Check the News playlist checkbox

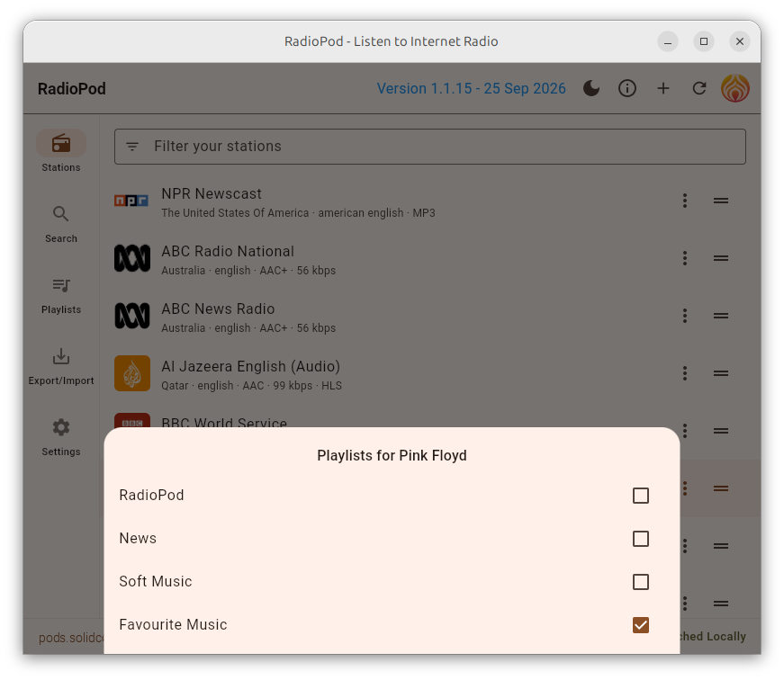[641, 539]
